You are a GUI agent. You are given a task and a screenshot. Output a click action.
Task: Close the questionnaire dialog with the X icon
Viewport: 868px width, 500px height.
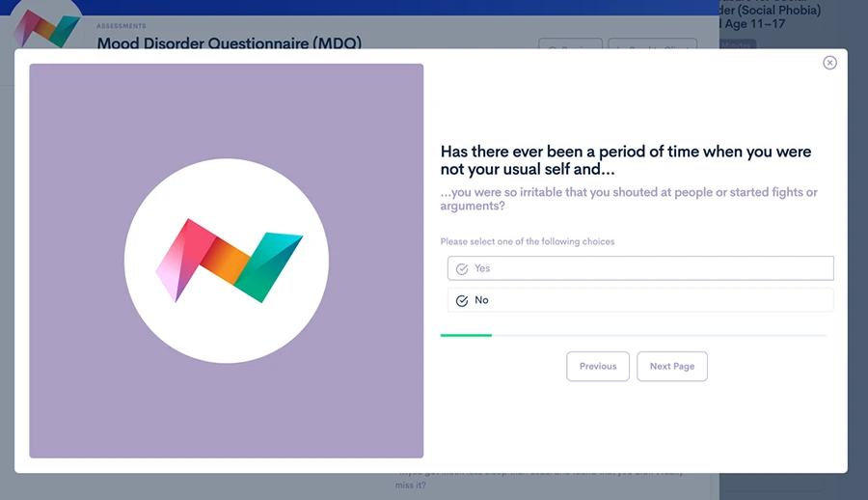tap(829, 63)
